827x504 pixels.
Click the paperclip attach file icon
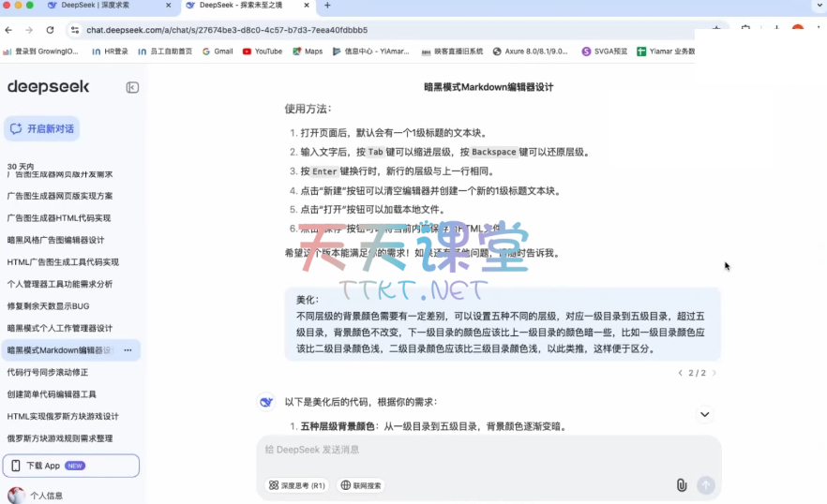[682, 485]
